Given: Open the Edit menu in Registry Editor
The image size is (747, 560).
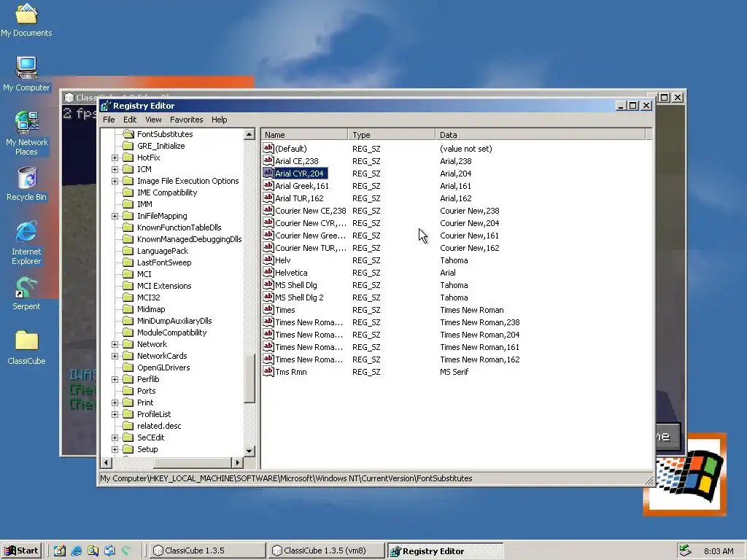Looking at the screenshot, I should tap(130, 120).
